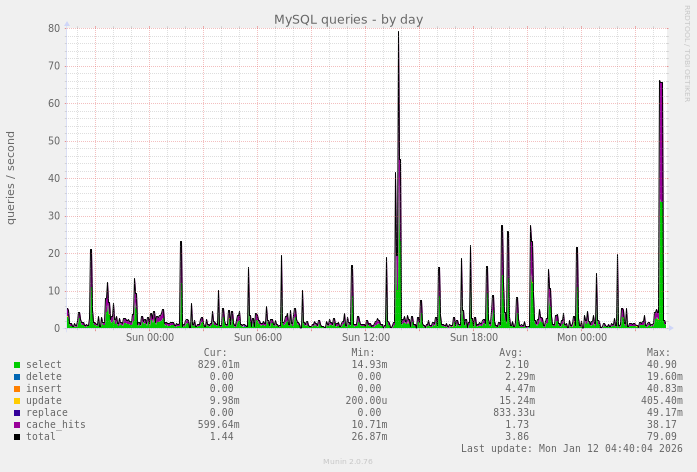Screen dimensions: 697x472
Task: Click cache_hits minimum value 10.71m
Action: pyautogui.click(x=369, y=424)
